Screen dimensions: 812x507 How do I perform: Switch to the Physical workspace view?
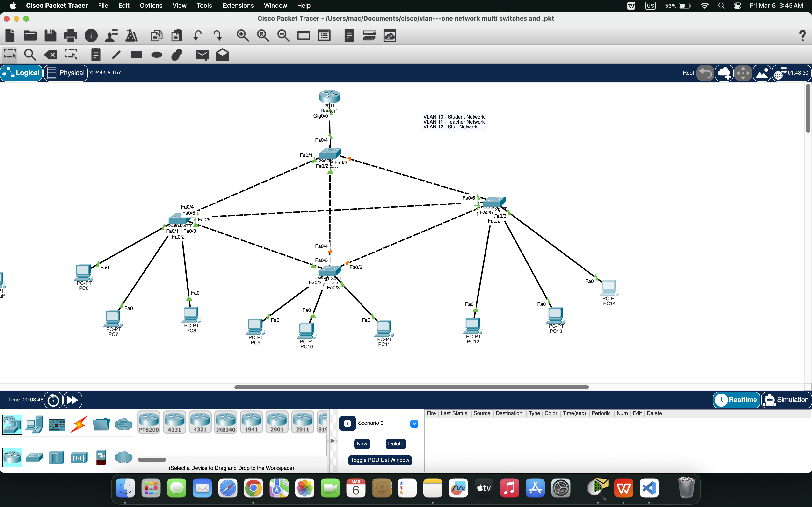pyautogui.click(x=66, y=72)
